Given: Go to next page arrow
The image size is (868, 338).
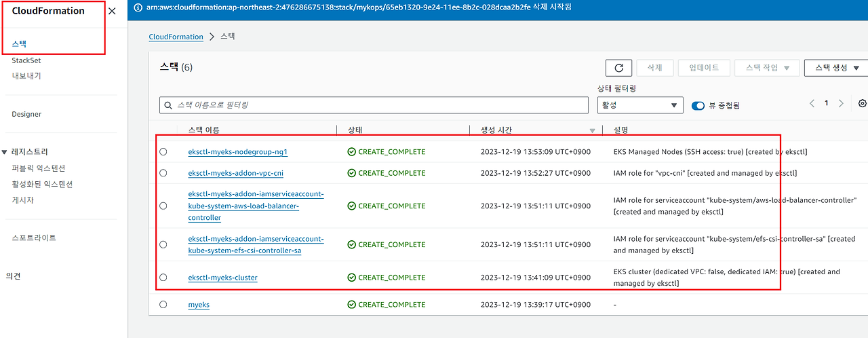Looking at the screenshot, I should tap(841, 104).
